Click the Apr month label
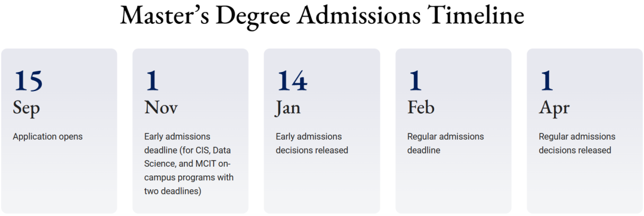The image size is (644, 216). pos(554,109)
